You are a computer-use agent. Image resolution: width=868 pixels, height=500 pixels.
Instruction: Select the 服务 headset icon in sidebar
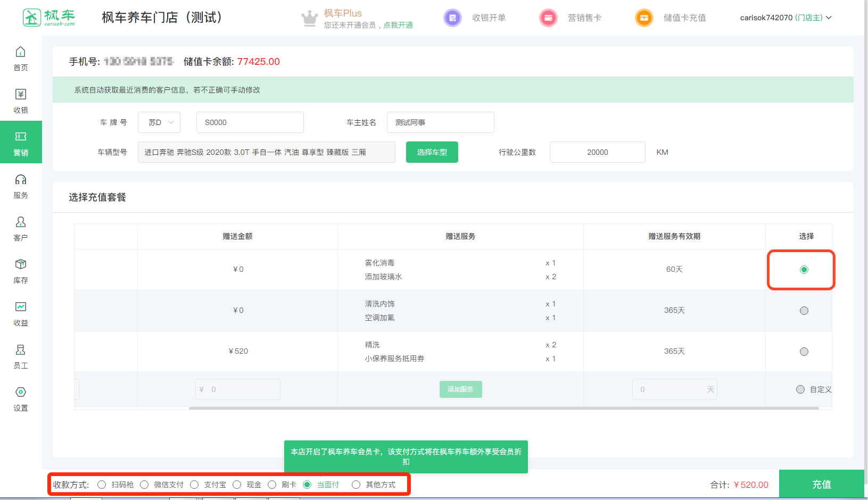[21, 180]
